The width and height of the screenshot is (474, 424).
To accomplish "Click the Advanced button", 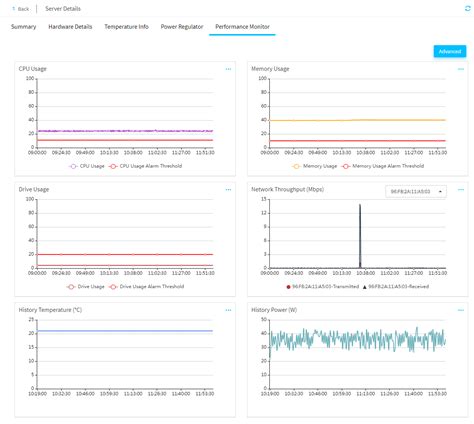I will 450,51.
